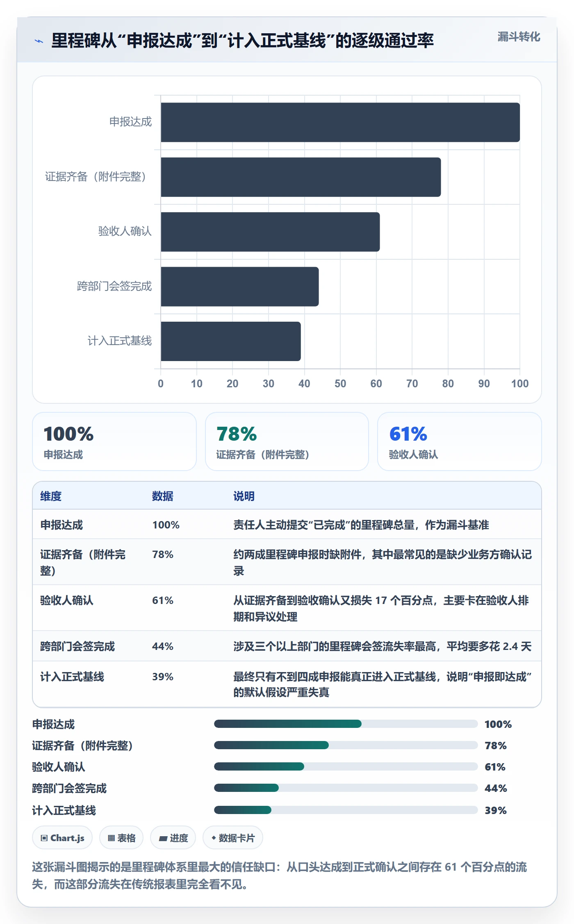Click the x-axis tick label 100
This screenshot has height=924, width=574.
pos(520,384)
